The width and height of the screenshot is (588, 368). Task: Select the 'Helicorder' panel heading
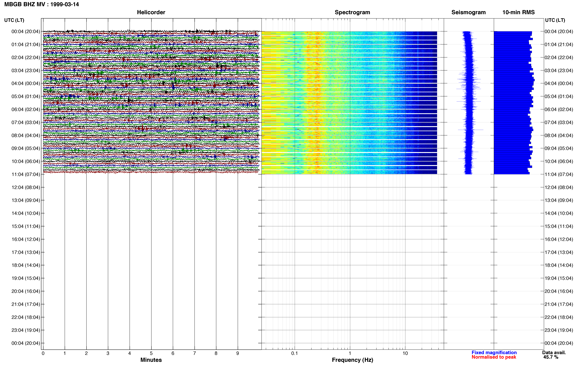click(151, 12)
